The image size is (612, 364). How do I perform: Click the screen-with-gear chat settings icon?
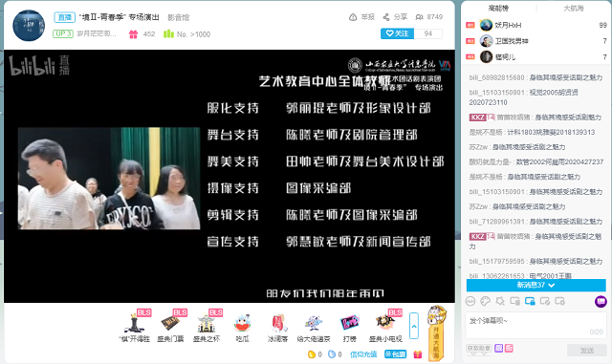(559, 301)
